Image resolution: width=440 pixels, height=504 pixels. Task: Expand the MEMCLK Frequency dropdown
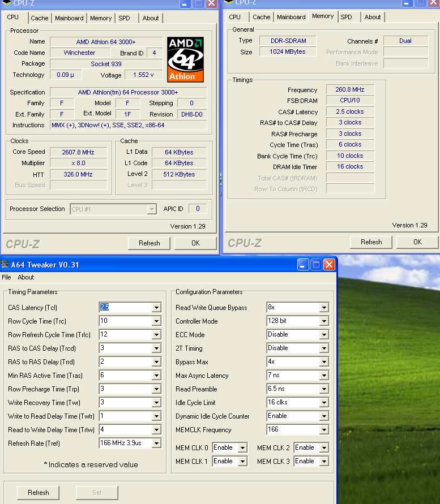pos(324,430)
